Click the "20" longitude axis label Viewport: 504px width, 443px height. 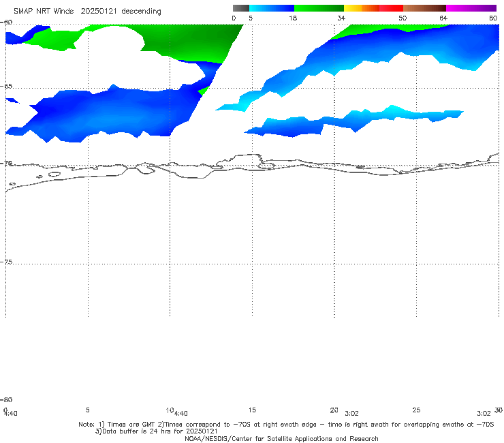click(x=334, y=410)
